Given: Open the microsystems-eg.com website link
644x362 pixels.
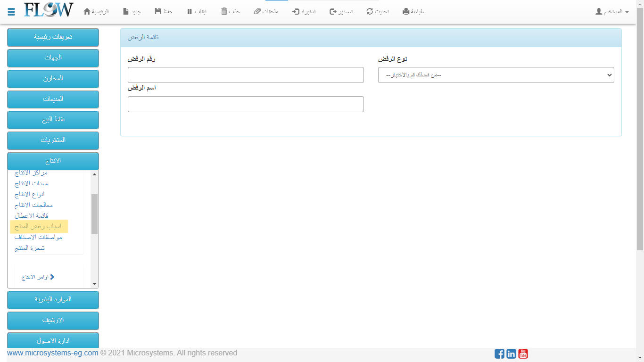Looking at the screenshot, I should coord(52,353).
